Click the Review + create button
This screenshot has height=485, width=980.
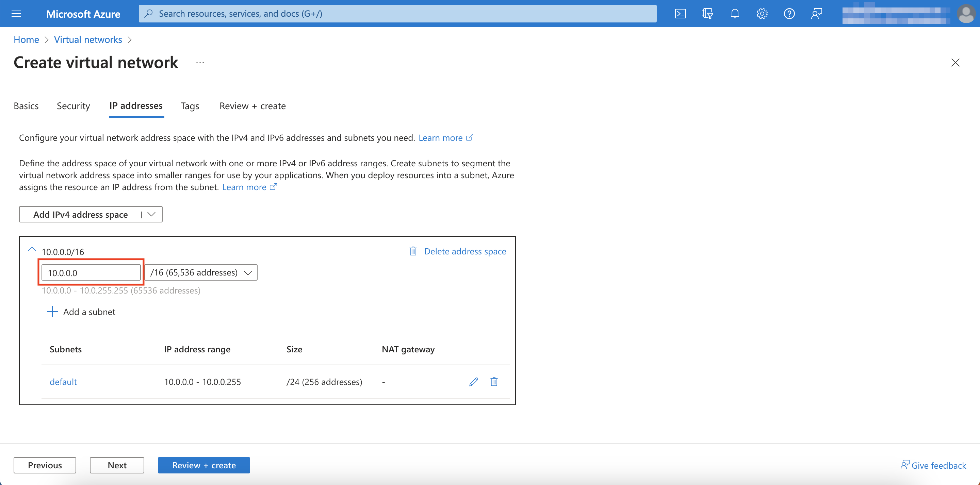pyautogui.click(x=203, y=465)
